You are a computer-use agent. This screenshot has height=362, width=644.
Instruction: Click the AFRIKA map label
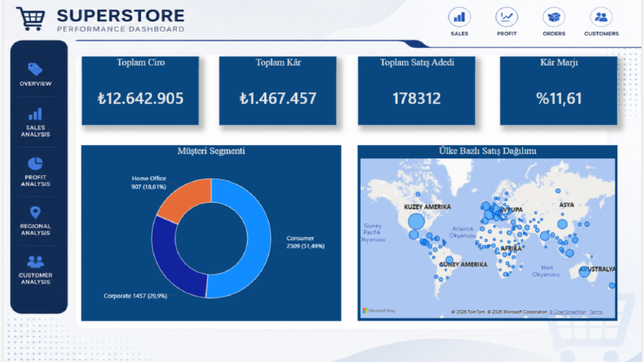511,248
